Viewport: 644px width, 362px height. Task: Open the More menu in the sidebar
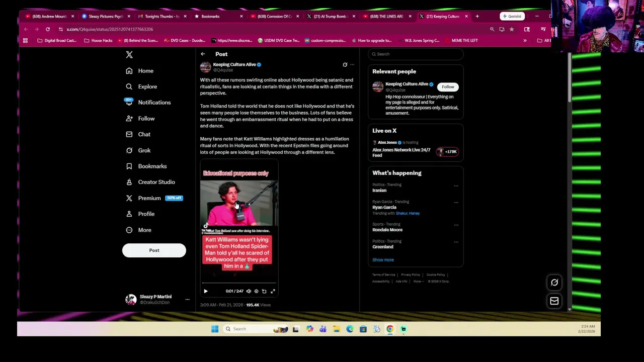(x=139, y=230)
